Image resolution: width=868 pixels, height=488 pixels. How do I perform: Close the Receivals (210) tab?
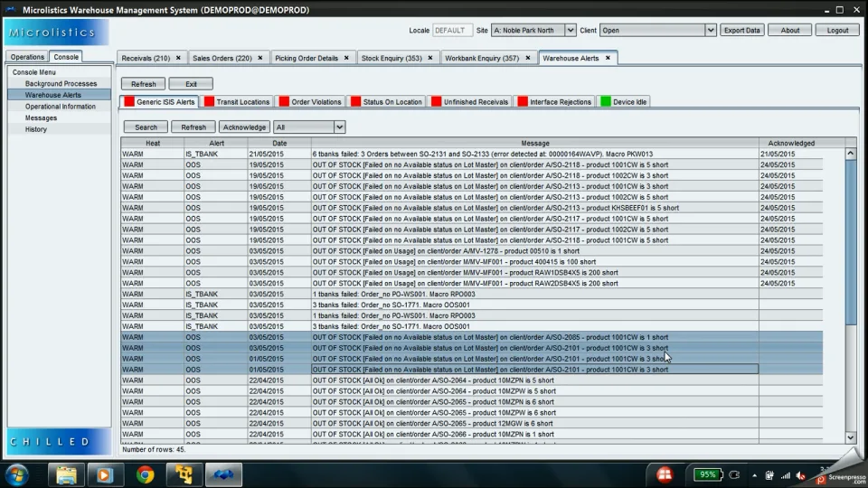[x=178, y=58]
